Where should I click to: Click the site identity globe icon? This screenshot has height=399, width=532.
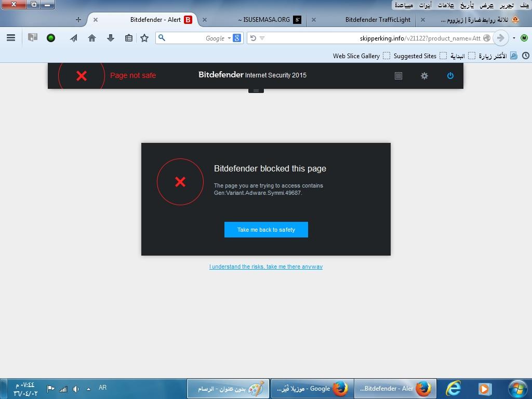[x=486, y=38]
